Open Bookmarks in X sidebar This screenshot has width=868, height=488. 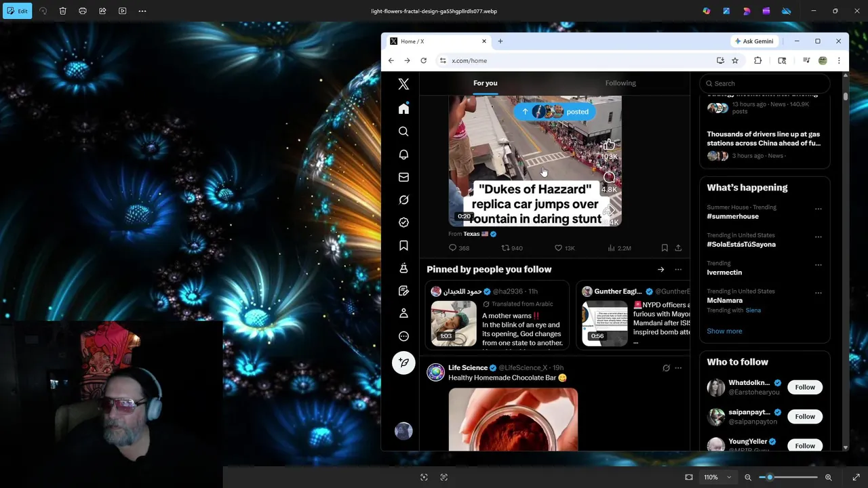point(403,245)
